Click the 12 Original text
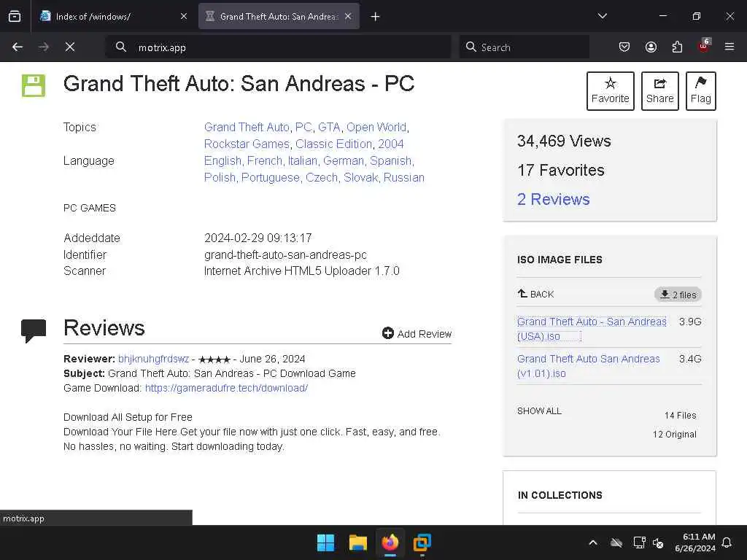The height and width of the screenshot is (560, 747). coord(675,435)
